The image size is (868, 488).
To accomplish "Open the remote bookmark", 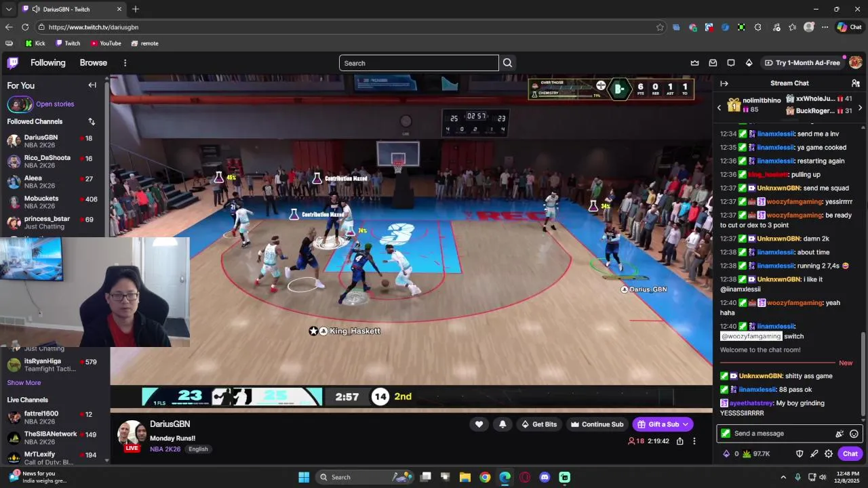I will point(145,43).
